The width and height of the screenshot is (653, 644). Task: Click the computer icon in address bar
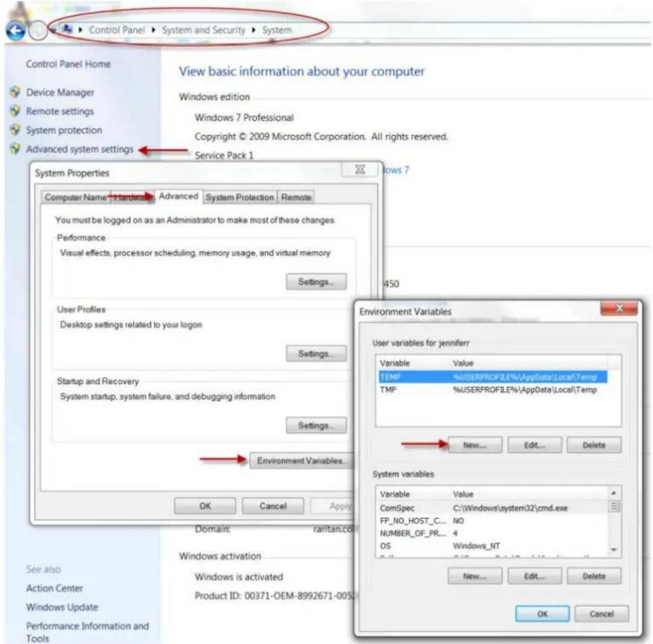click(67, 29)
